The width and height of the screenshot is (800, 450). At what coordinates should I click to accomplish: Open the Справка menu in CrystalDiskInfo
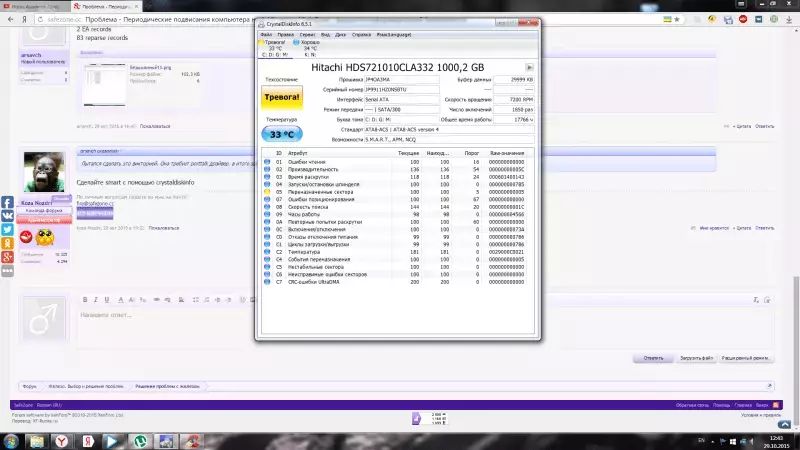coord(361,35)
